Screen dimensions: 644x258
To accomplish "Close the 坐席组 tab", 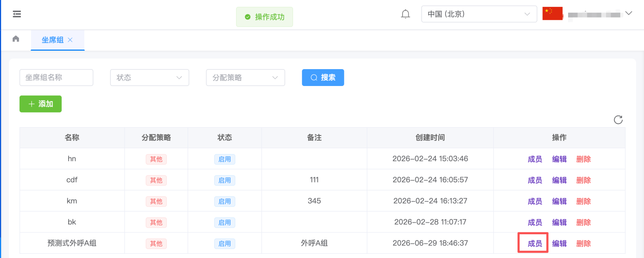I will 70,40.
